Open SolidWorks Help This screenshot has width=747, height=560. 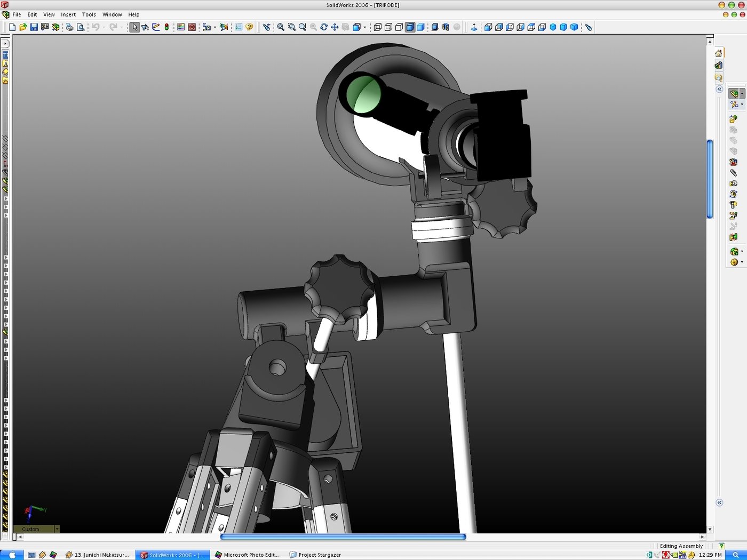[x=249, y=27]
